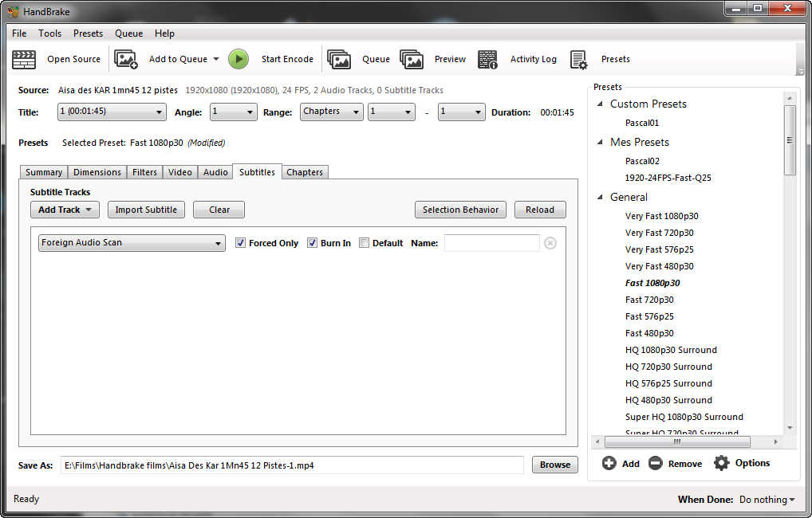Click the preset Options gear icon
The width and height of the screenshot is (812, 518).
(721, 463)
